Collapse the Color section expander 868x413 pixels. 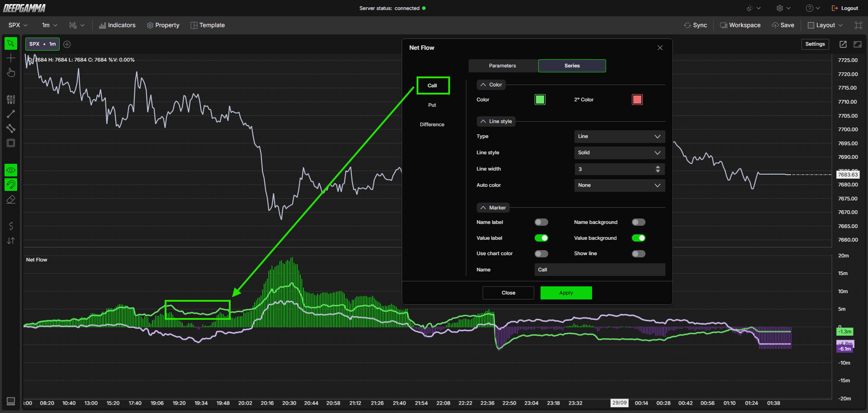491,85
